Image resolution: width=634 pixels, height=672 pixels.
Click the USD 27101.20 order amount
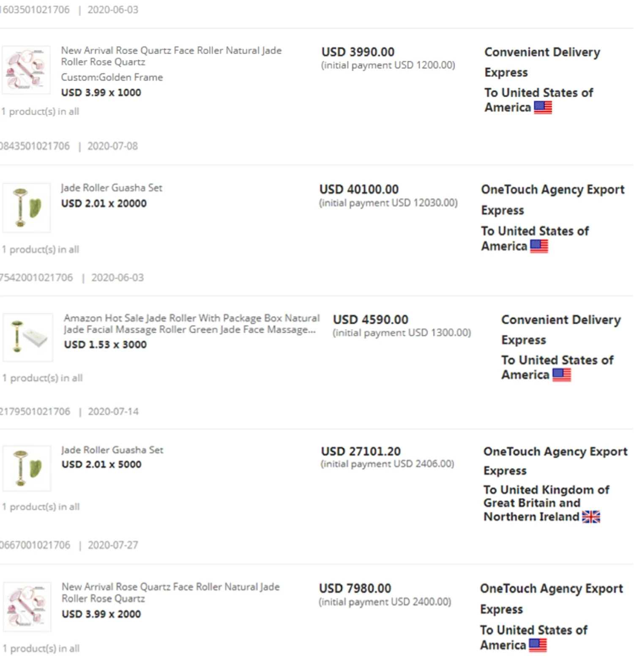[x=361, y=451]
